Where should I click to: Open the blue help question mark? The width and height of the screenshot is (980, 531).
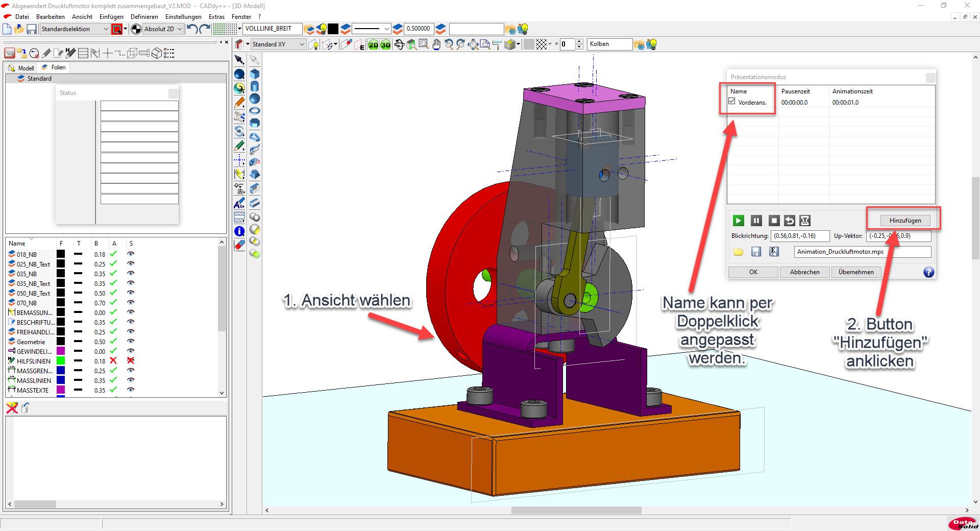click(928, 272)
